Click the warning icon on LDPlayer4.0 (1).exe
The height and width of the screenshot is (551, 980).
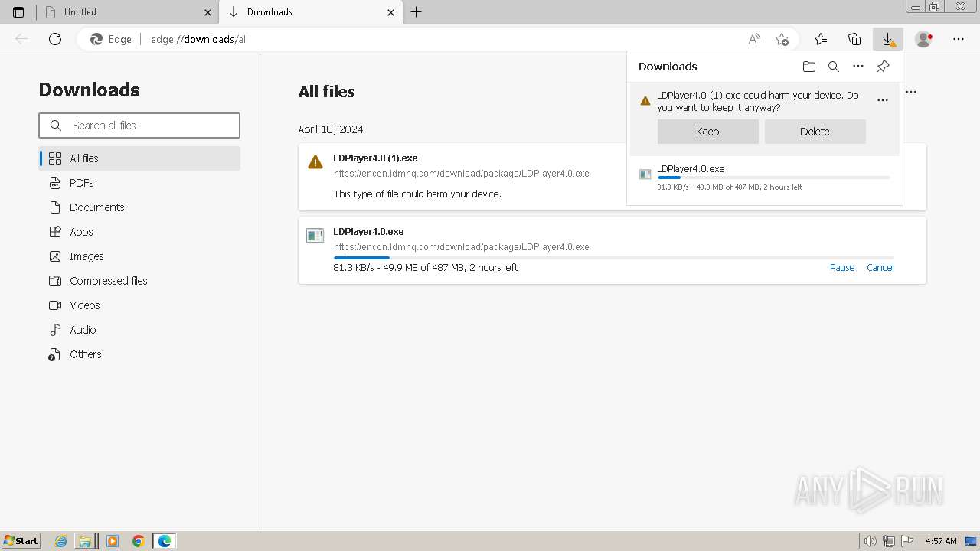[x=315, y=162]
